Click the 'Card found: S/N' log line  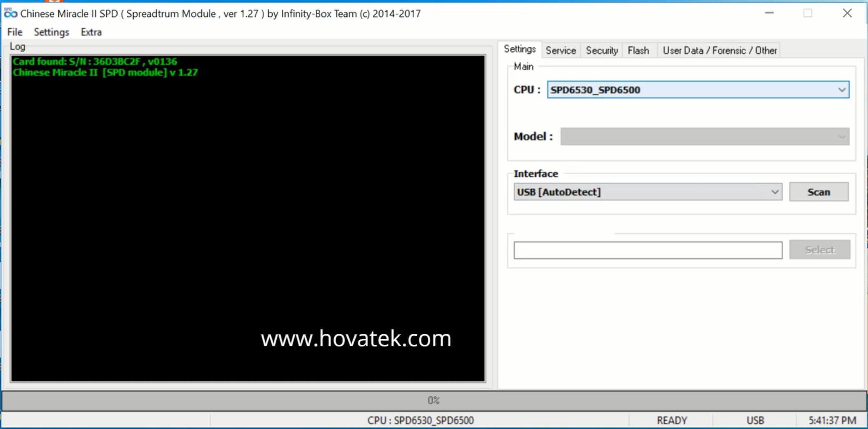click(95, 62)
